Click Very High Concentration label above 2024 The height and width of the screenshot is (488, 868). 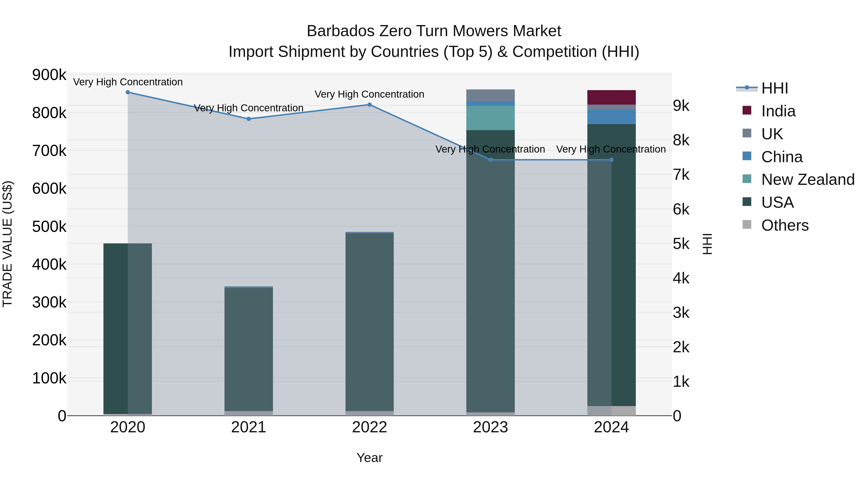pyautogui.click(x=611, y=149)
